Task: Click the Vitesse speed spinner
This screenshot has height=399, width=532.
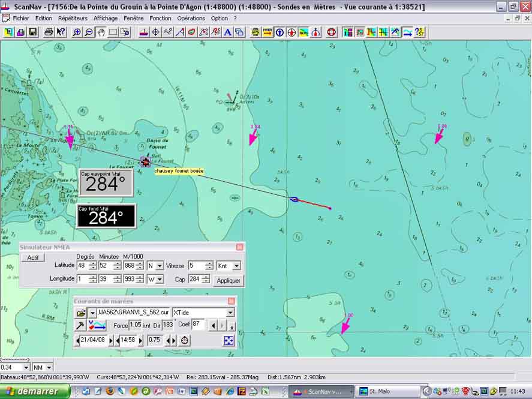Action: 209,266
